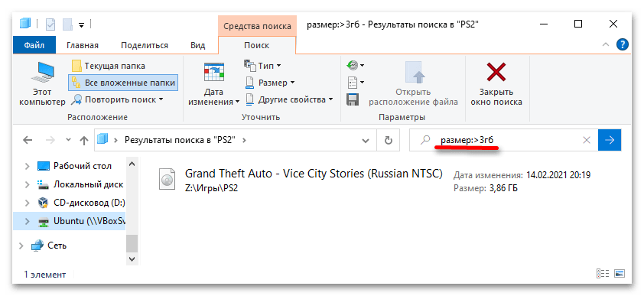This screenshot has height=296, width=644.
Task: Open Дата изменения calendar filter
Action: 214,84
